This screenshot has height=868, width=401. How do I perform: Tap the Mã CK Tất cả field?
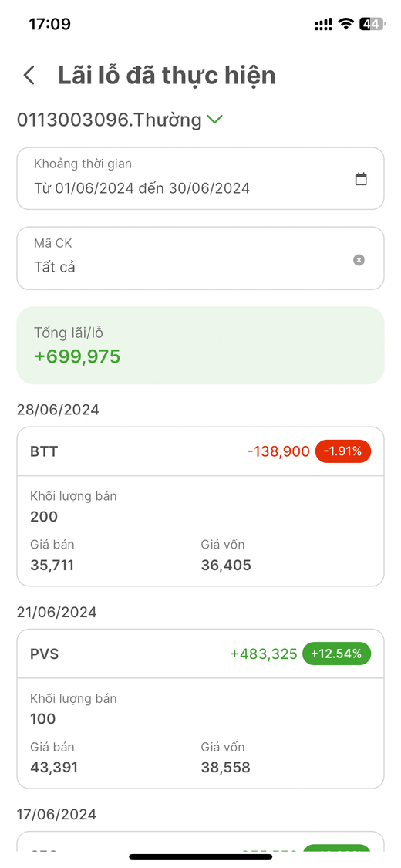pyautogui.click(x=200, y=258)
